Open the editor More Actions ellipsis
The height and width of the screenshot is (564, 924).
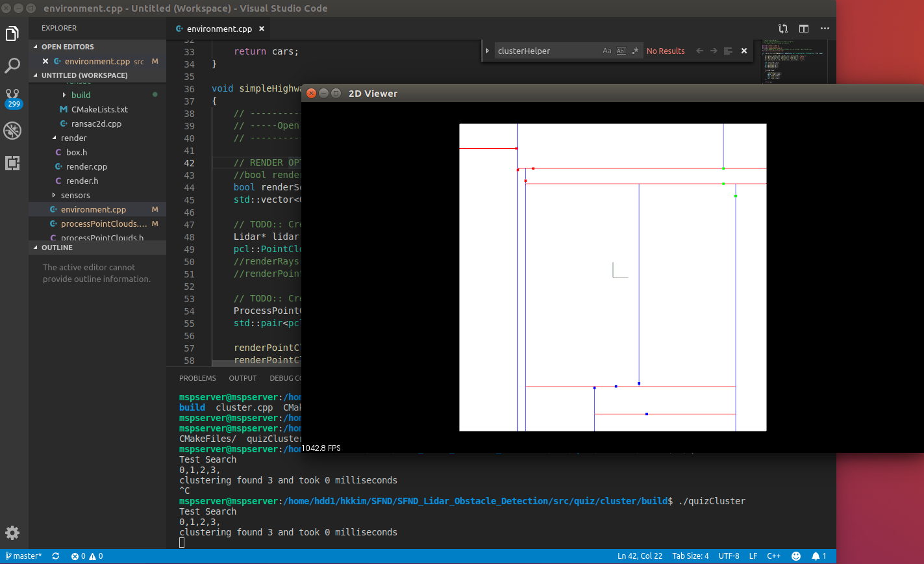point(825,29)
